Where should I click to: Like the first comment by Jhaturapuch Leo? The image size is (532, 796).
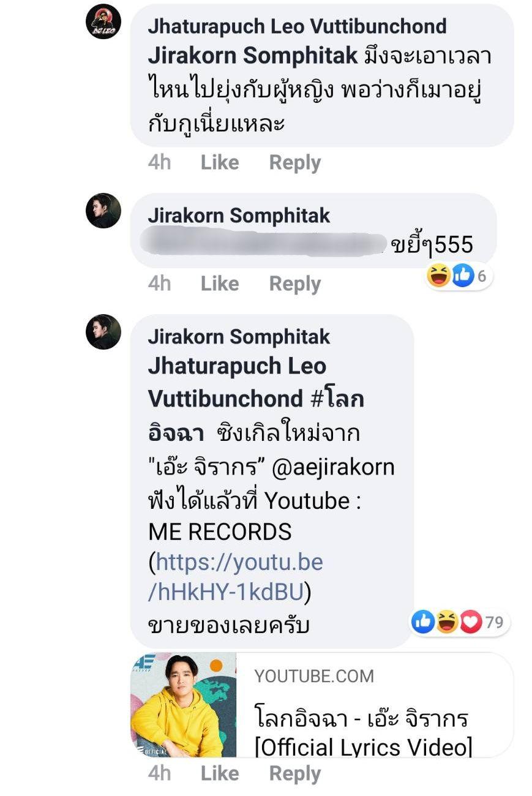[220, 162]
